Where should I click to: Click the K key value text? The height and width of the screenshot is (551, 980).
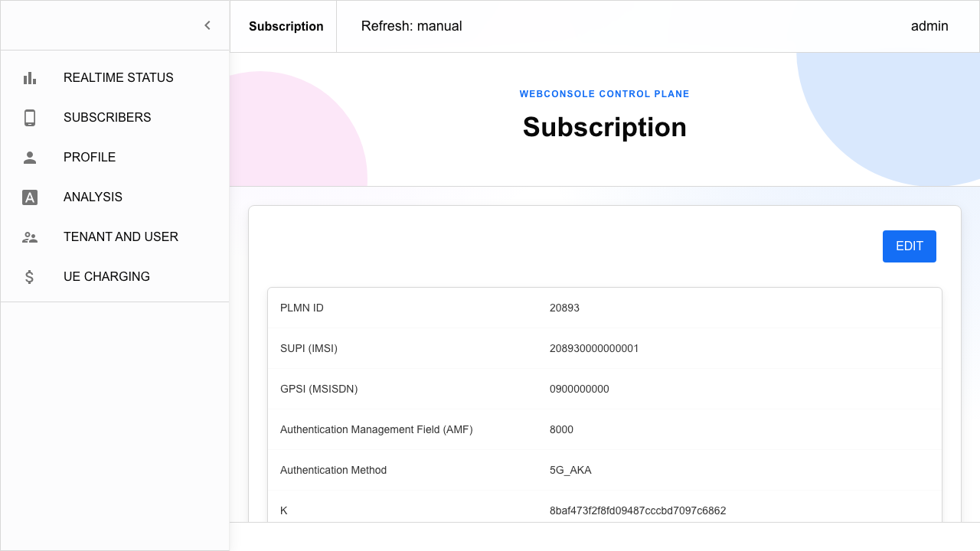pyautogui.click(x=638, y=510)
